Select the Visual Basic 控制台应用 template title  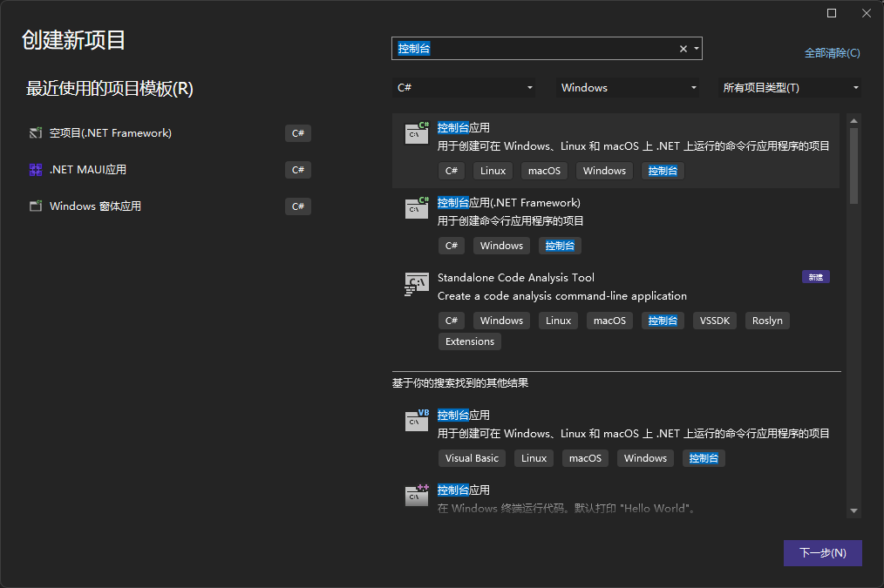[464, 416]
